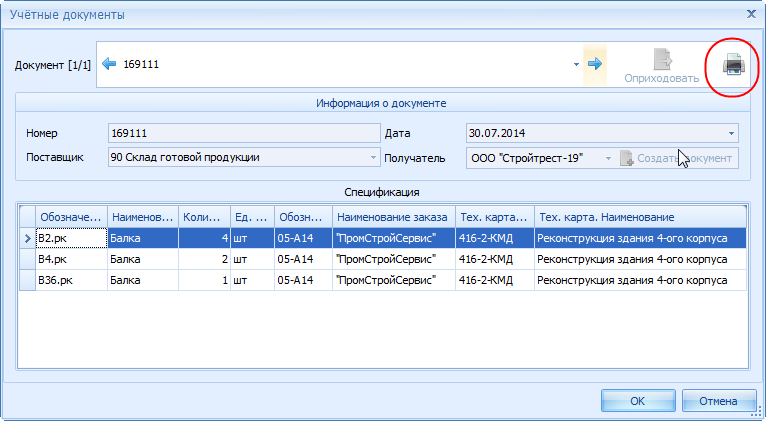Click the printer icon to print document
The width and height of the screenshot is (766, 421).
(733, 65)
